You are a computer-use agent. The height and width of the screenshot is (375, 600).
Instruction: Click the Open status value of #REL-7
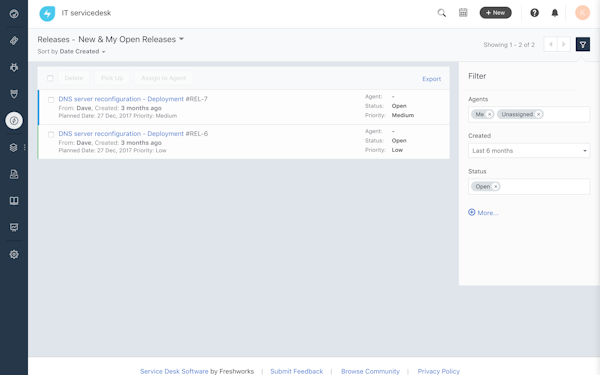399,106
